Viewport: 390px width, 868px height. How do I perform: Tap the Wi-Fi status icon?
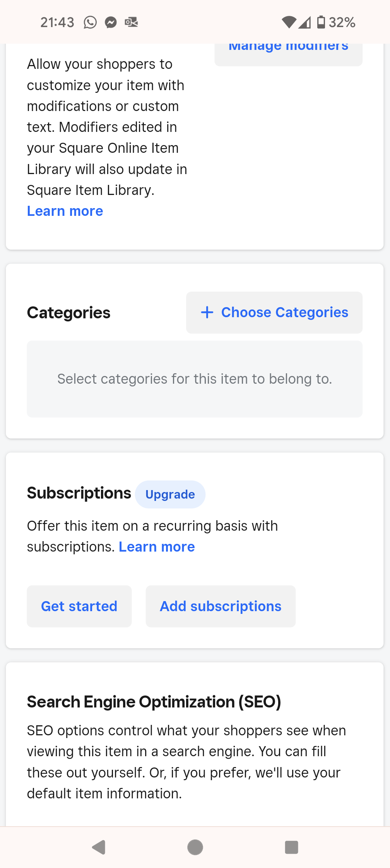click(288, 22)
